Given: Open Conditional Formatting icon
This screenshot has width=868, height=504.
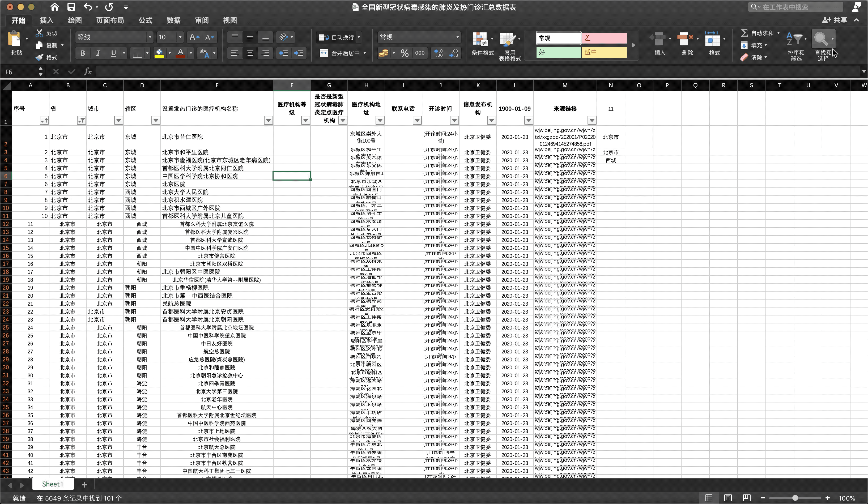Looking at the screenshot, I should pyautogui.click(x=480, y=39).
